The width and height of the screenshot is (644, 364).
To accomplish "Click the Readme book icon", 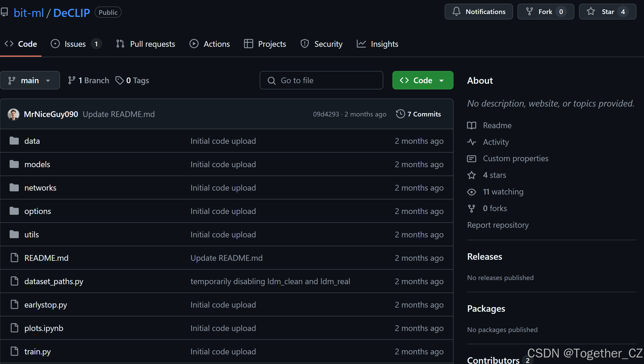I will [x=471, y=125].
